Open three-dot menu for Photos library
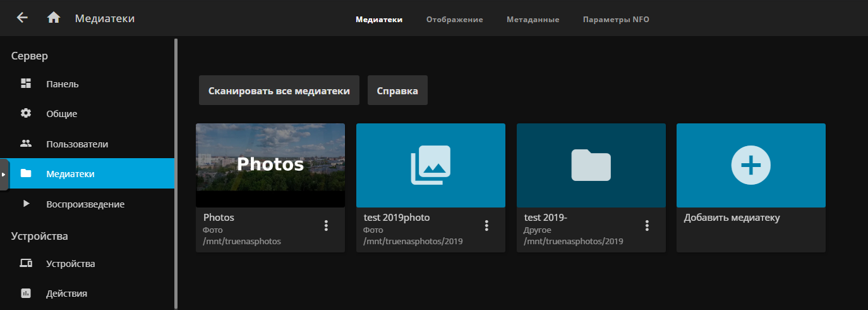This screenshot has width=868, height=310. (x=326, y=225)
